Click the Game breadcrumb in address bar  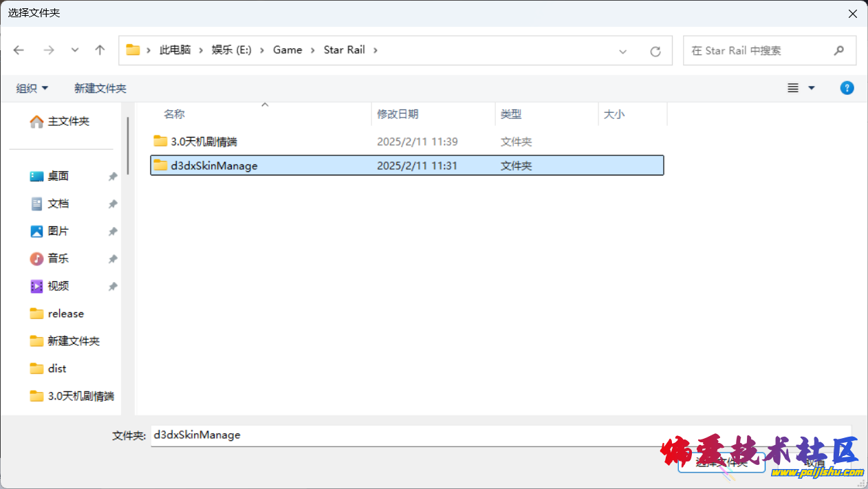point(287,50)
